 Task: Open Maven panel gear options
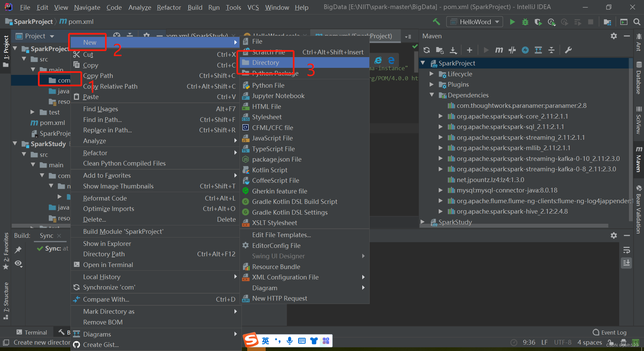tap(614, 36)
